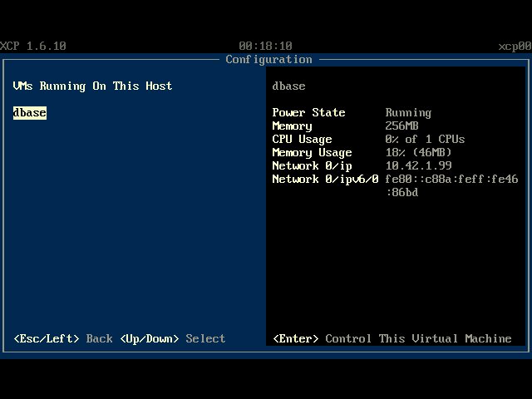The width and height of the screenshot is (532, 399).
Task: Click the 'Network 0/ipv6/0' label
Action: [325, 180]
